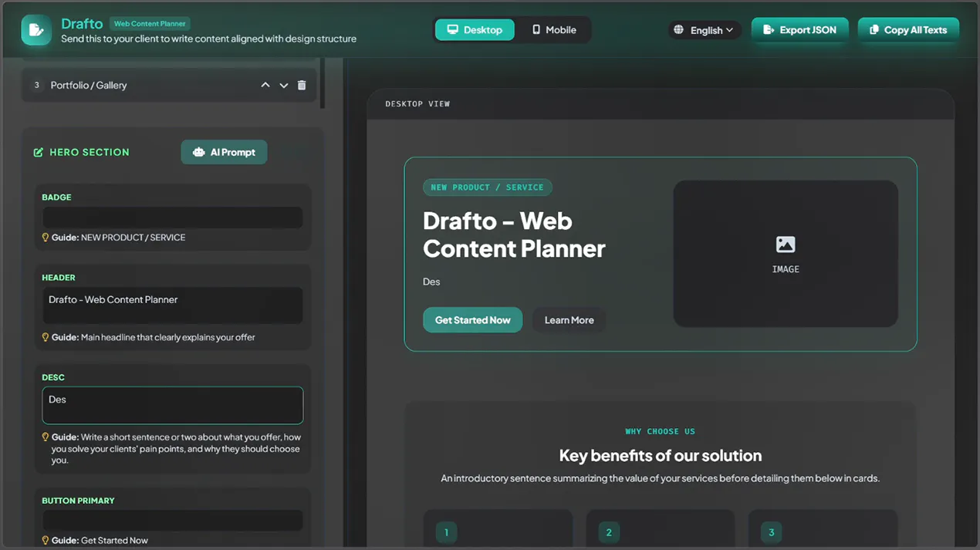The width and height of the screenshot is (980, 550).
Task: Select the Portfolio / Gallery section row
Action: tap(169, 85)
